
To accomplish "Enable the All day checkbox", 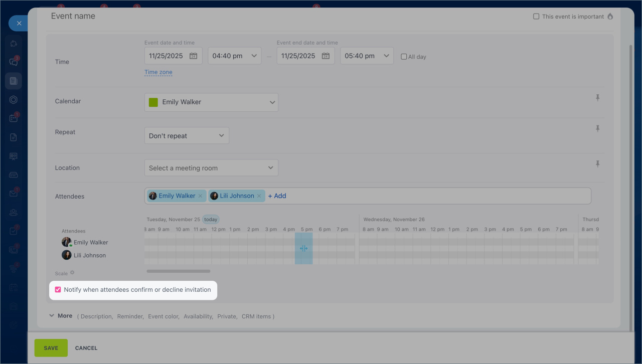I will pos(404,57).
